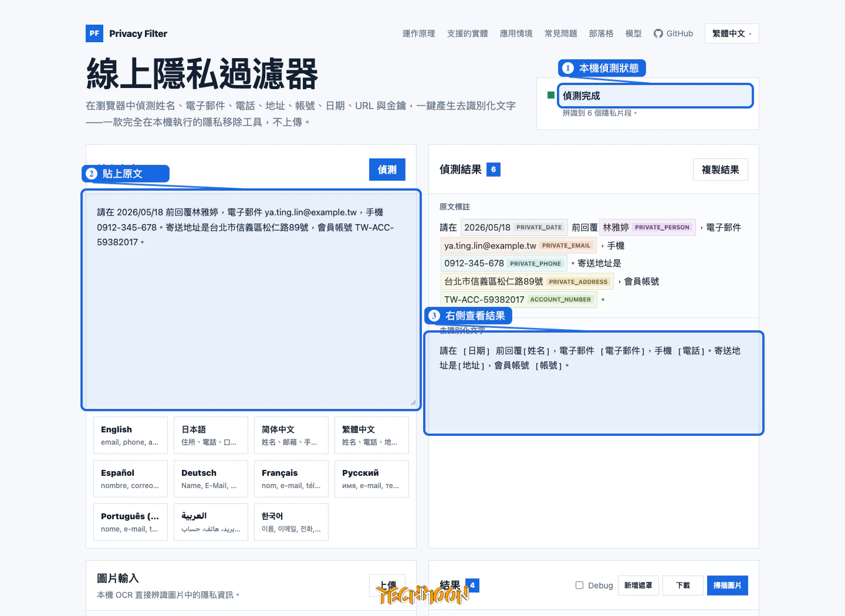This screenshot has width=845, height=616.
Task: Click the 辨識到 6 個隱私片段 text
Action: (x=600, y=113)
